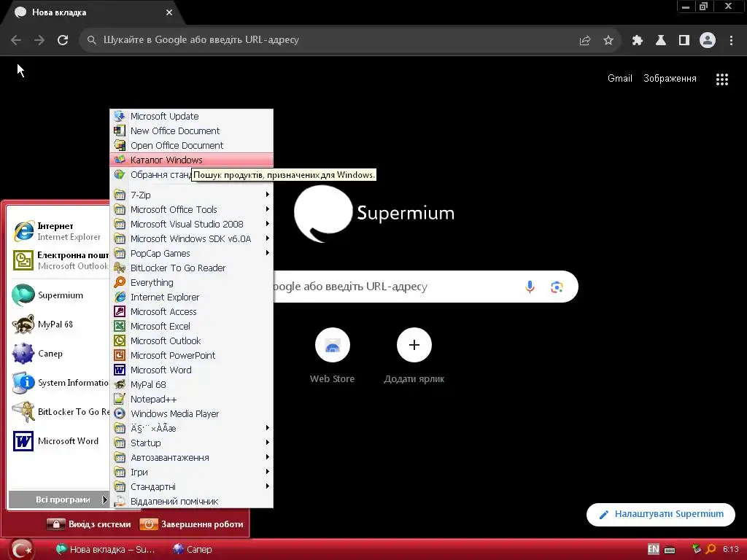Select Open Office Document entry

tap(192, 145)
